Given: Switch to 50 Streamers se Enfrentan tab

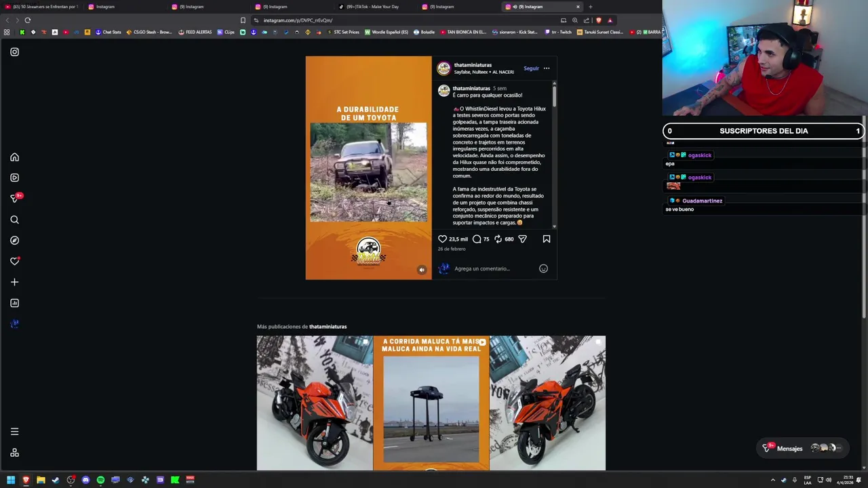Looking at the screenshot, I should pyautogui.click(x=41, y=7).
